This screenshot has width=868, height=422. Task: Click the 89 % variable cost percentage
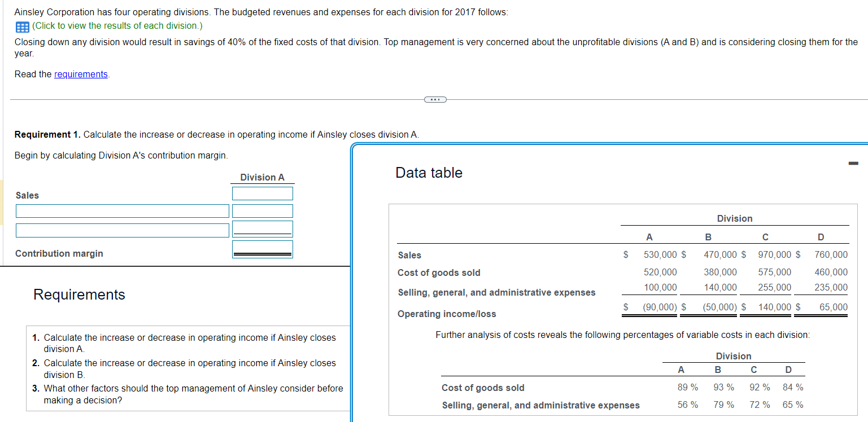(x=687, y=388)
